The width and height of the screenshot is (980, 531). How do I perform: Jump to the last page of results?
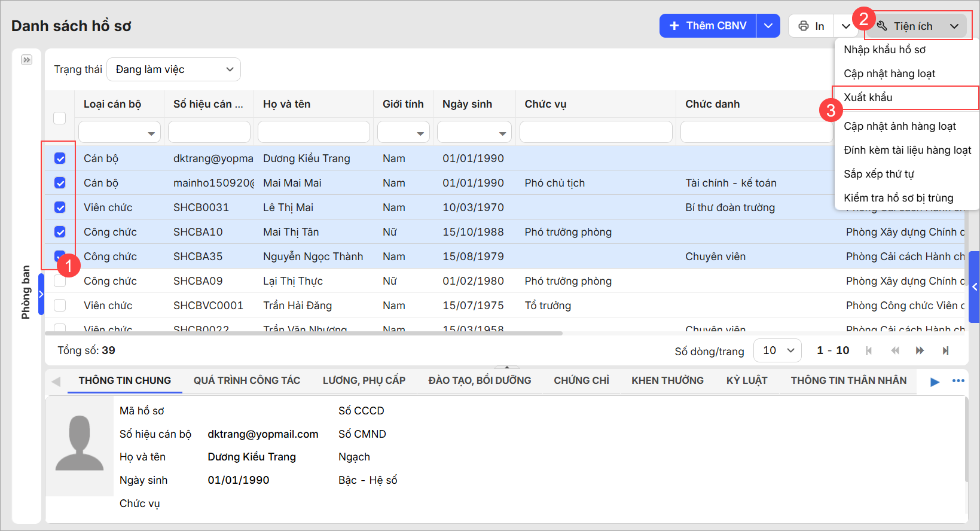pos(945,351)
